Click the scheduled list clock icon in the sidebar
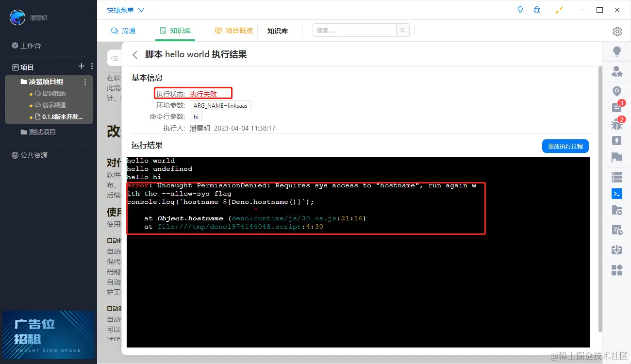This screenshot has height=364, width=631. click(x=617, y=230)
